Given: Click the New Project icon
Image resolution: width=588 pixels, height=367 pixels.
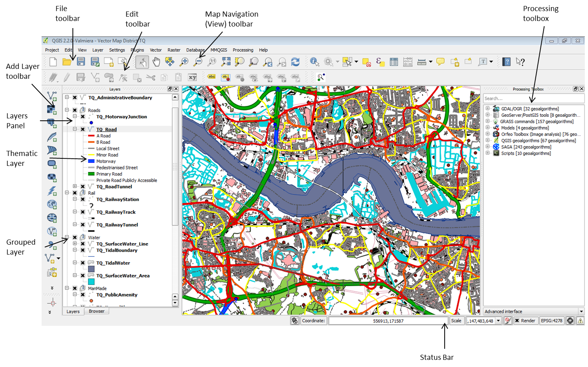Looking at the screenshot, I should pos(53,62).
